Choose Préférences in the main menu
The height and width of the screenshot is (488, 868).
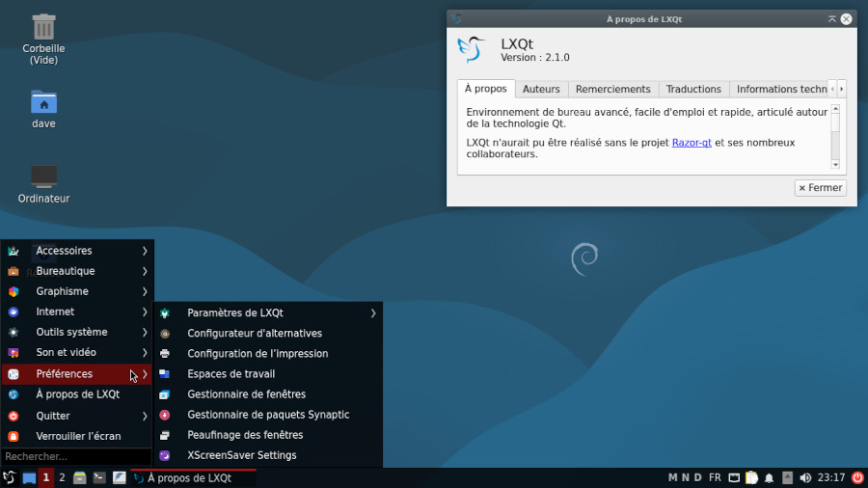tap(77, 374)
